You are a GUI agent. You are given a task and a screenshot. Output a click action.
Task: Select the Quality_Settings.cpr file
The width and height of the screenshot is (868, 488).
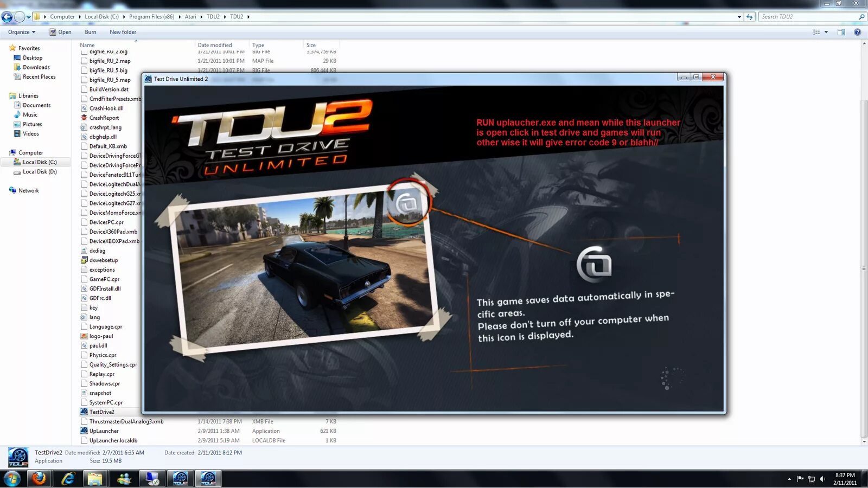point(113,365)
